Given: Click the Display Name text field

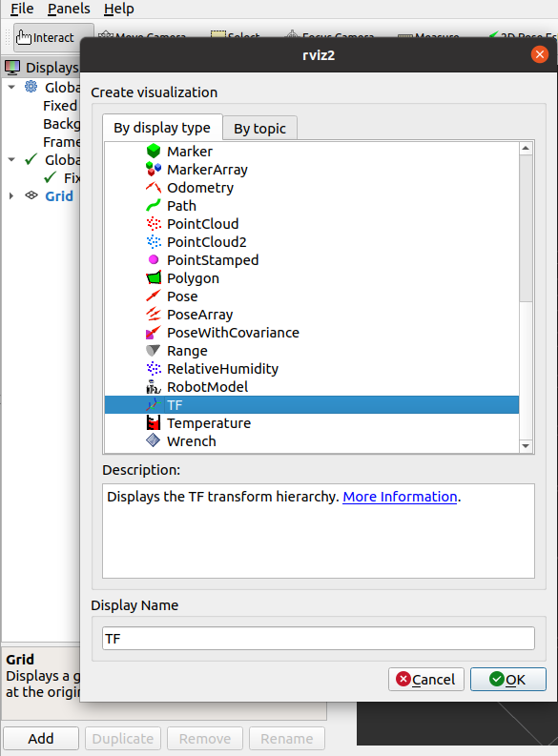Looking at the screenshot, I should [319, 639].
